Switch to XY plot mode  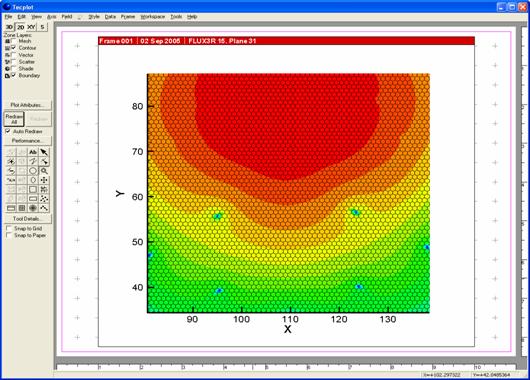(31, 27)
